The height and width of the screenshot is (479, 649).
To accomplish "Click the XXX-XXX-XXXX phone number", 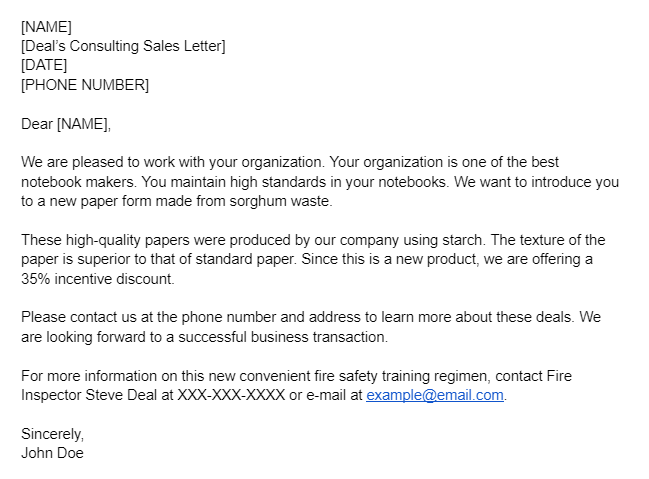I will coord(231,395).
